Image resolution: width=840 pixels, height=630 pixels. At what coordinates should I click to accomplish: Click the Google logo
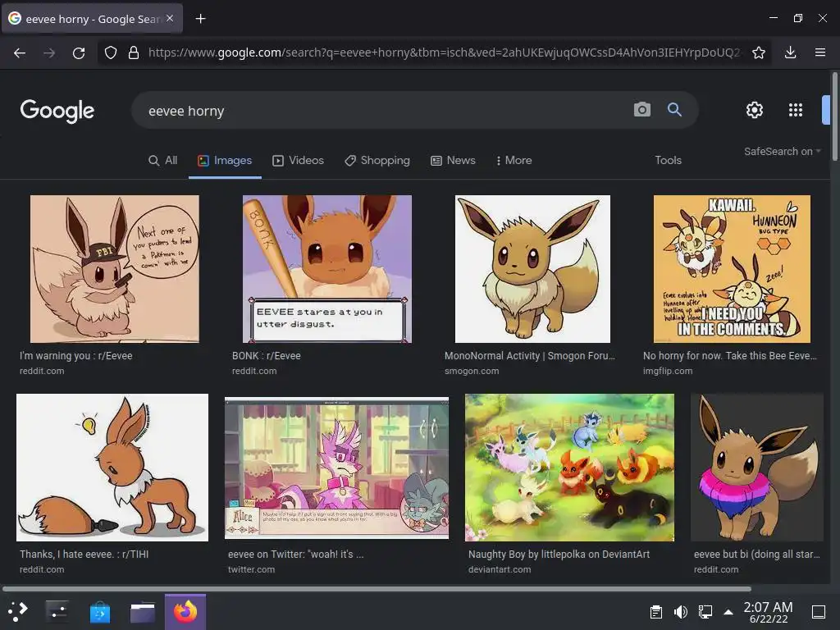click(x=57, y=111)
